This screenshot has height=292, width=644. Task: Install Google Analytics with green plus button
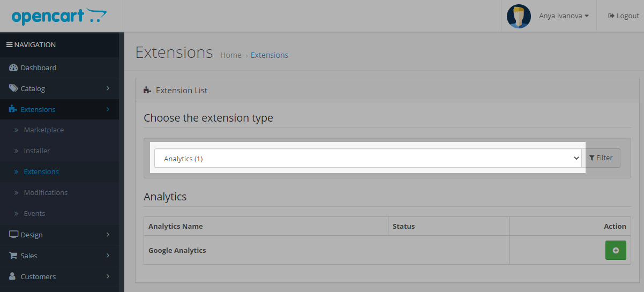point(615,250)
